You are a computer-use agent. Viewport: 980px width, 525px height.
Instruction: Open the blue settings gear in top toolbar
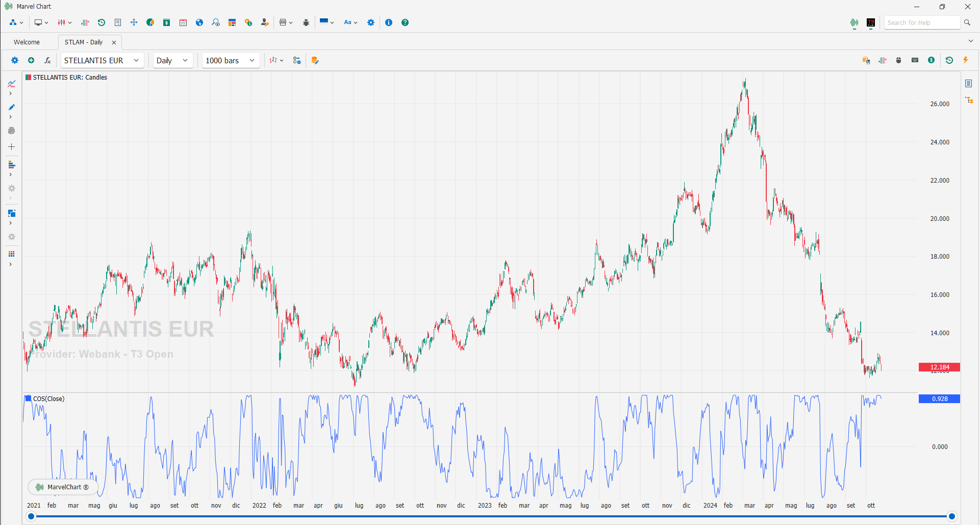[x=371, y=22]
